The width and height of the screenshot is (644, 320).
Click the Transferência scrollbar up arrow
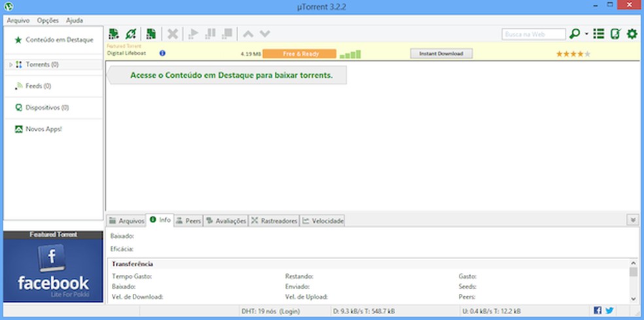pos(633,263)
